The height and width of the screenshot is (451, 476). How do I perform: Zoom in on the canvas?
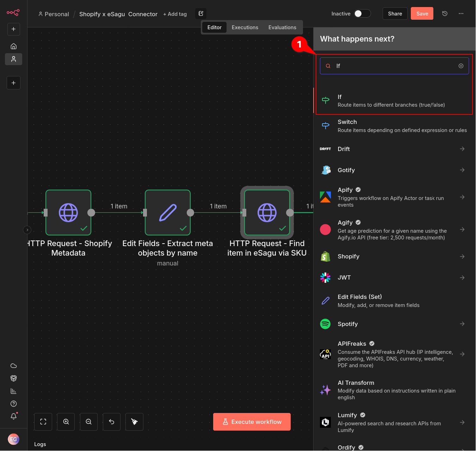(66, 422)
